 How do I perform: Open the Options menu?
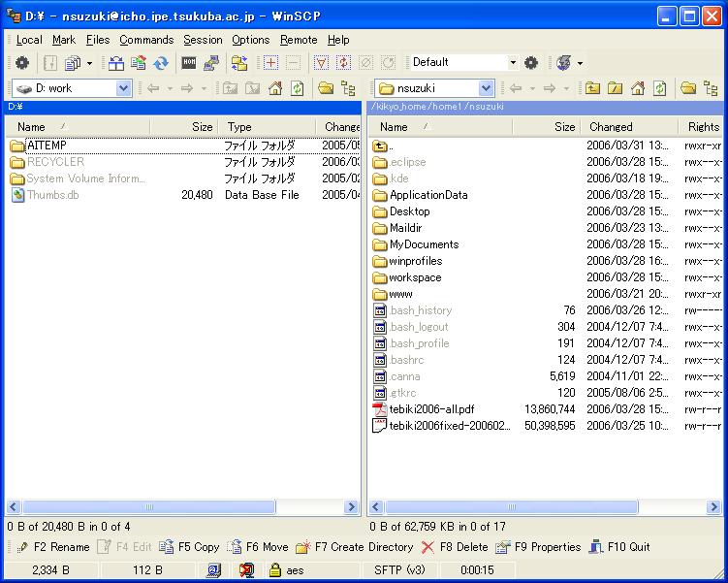click(250, 40)
